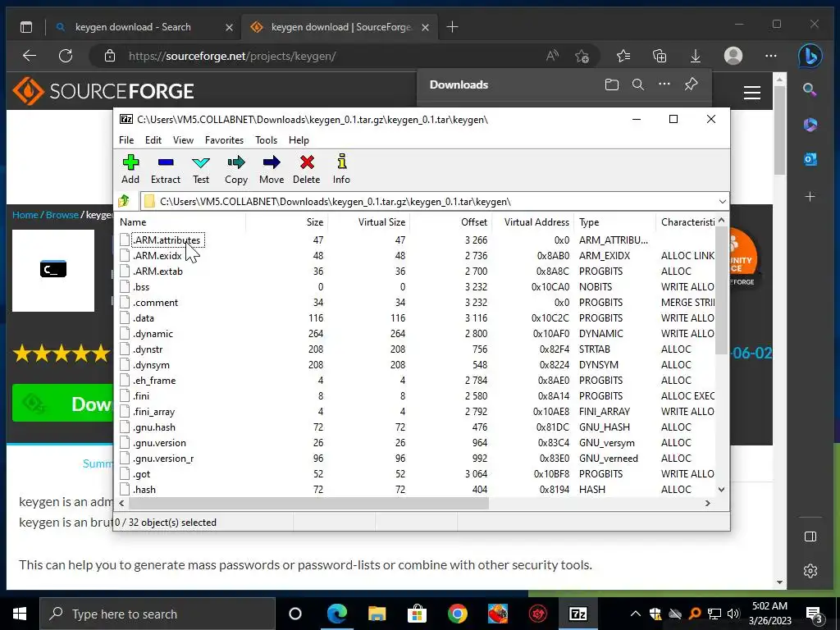The height and width of the screenshot is (630, 840).
Task: Add this page to favorites
Action: [582, 56]
